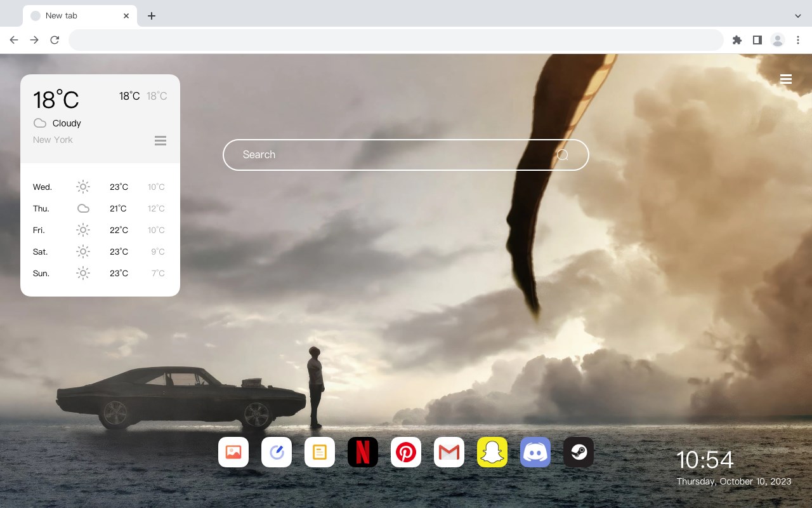Click the Search input field

[x=406, y=155]
